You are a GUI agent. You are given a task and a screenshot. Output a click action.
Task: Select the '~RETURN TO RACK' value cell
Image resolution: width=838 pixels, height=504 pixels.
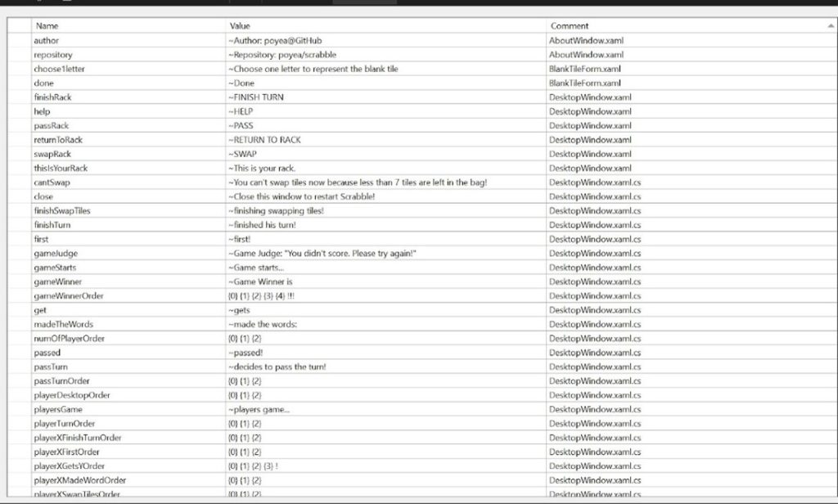tap(264, 140)
